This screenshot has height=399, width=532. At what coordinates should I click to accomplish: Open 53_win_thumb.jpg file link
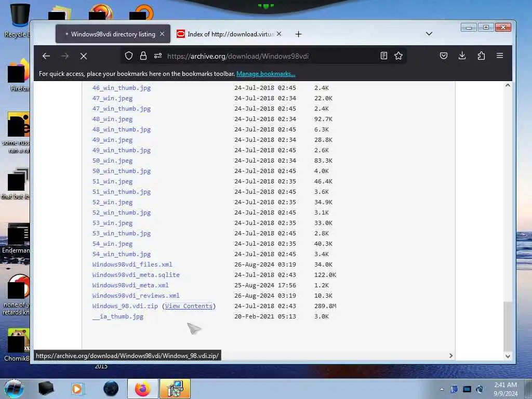pos(122,233)
